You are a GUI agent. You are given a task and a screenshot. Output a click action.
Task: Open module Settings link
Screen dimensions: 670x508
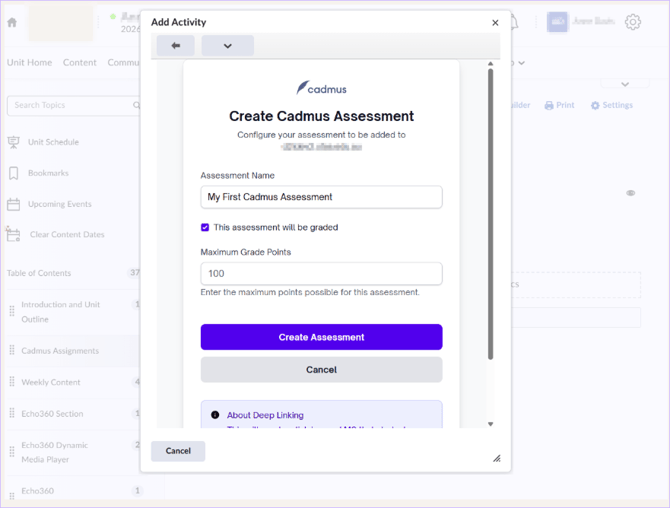[611, 105]
